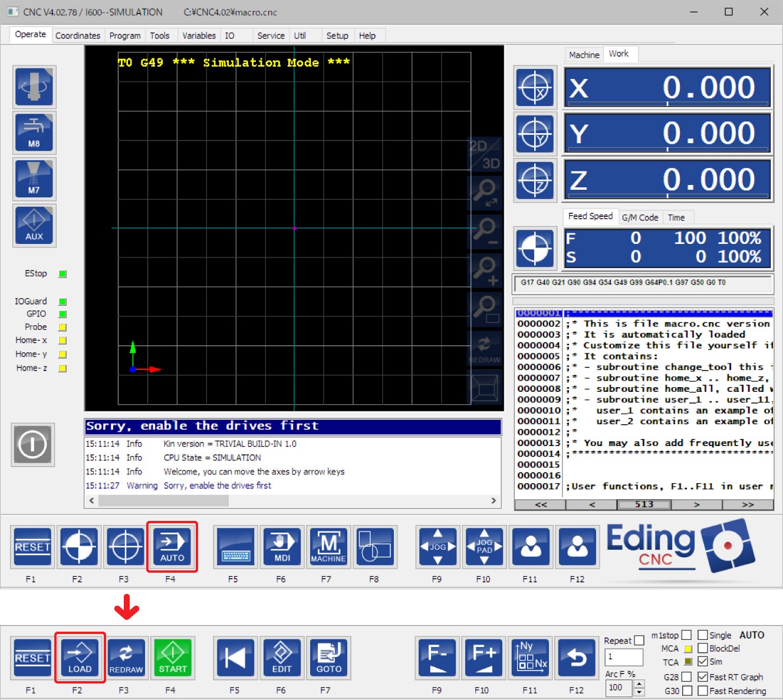This screenshot has width=783, height=700.
Task: Click GOTO F7 button
Action: [329, 658]
